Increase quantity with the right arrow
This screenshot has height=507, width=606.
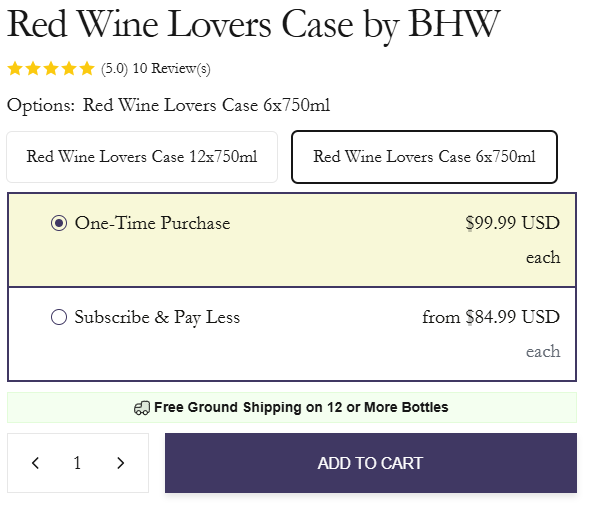click(x=121, y=463)
